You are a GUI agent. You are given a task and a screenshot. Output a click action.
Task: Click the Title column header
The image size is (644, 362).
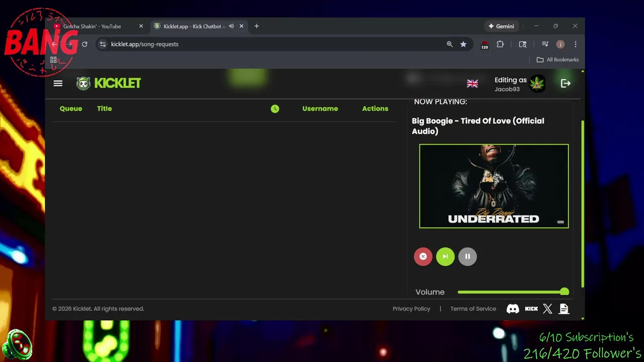pos(105,109)
